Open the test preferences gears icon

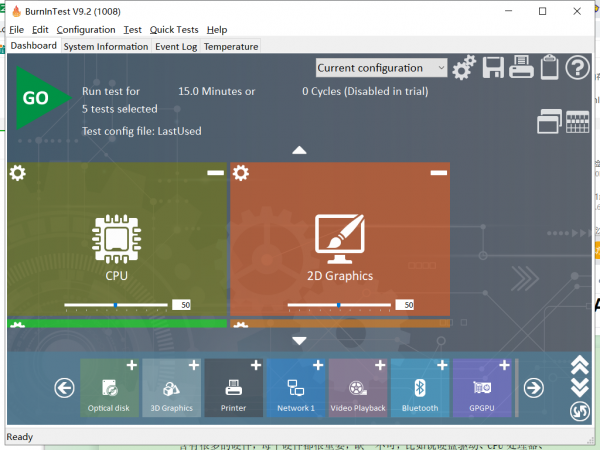tap(464, 68)
